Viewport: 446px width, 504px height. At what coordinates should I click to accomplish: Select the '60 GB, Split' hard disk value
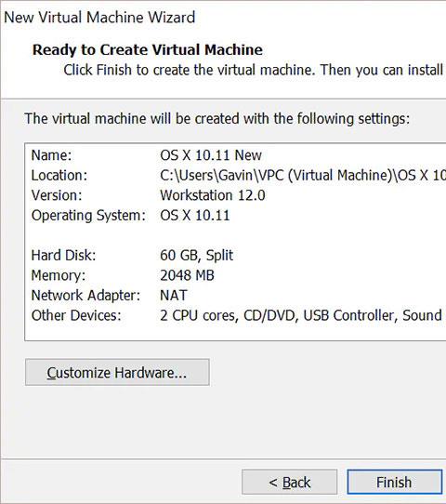click(x=196, y=255)
